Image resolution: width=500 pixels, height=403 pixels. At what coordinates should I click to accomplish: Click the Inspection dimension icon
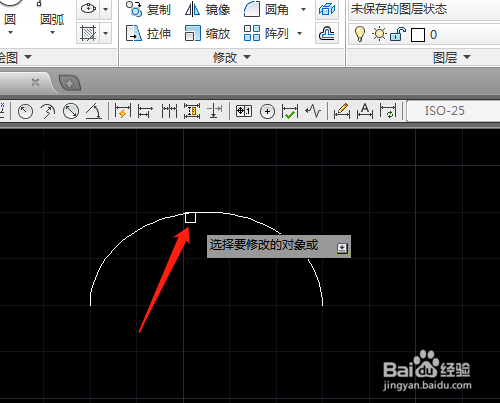pyautogui.click(x=290, y=111)
